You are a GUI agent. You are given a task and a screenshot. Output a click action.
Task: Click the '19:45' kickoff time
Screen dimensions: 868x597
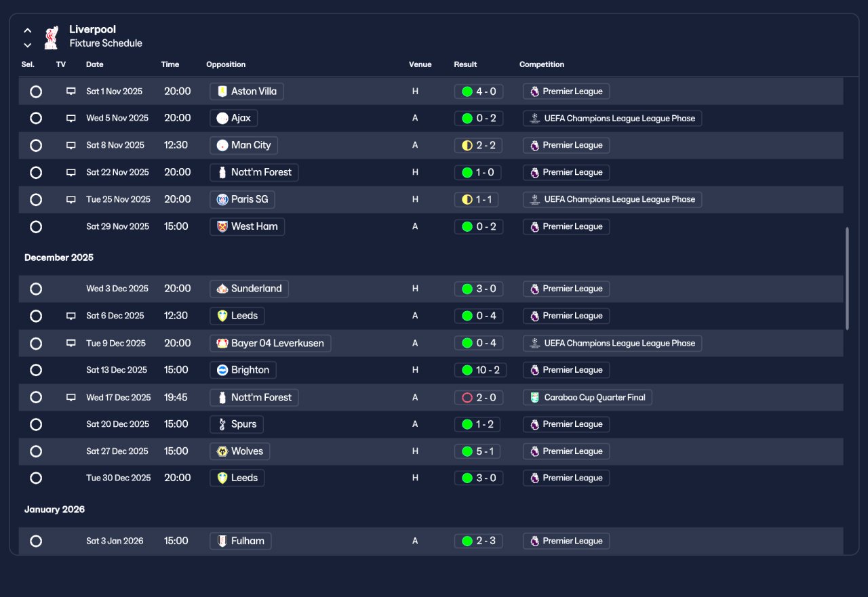176,397
